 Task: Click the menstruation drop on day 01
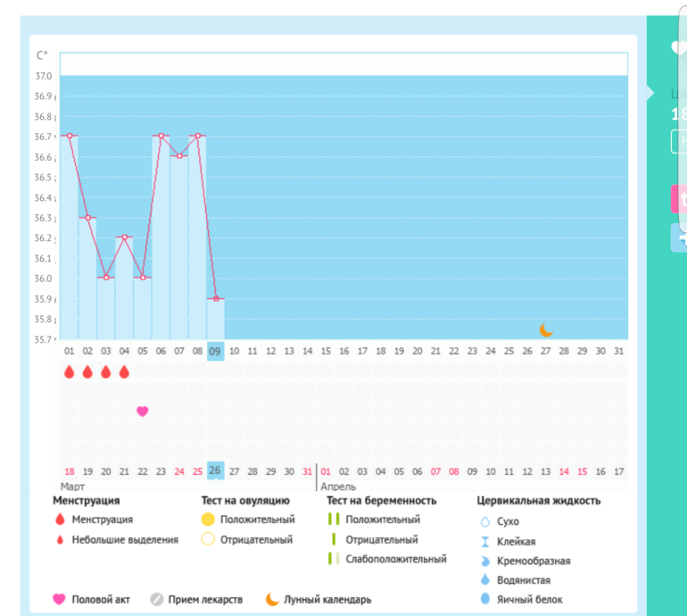69,371
